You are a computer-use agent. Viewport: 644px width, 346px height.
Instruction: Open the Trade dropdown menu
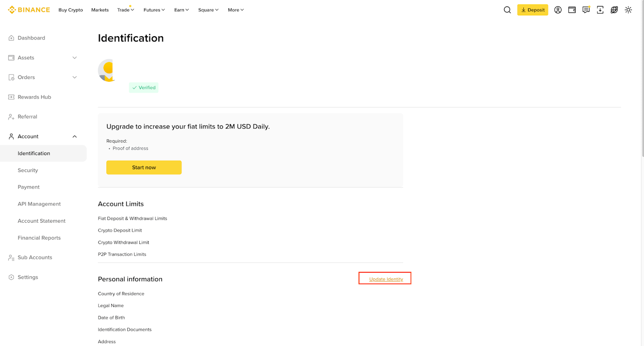(126, 10)
